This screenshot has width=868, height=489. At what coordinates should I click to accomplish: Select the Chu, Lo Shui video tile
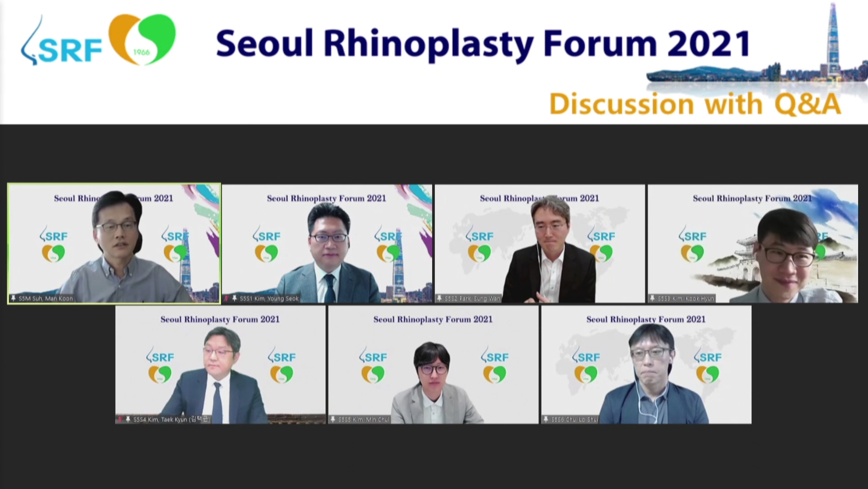646,364
